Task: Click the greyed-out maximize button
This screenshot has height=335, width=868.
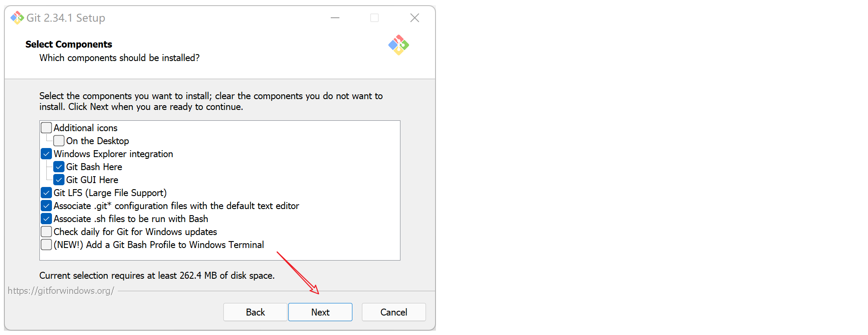Action: click(x=374, y=18)
